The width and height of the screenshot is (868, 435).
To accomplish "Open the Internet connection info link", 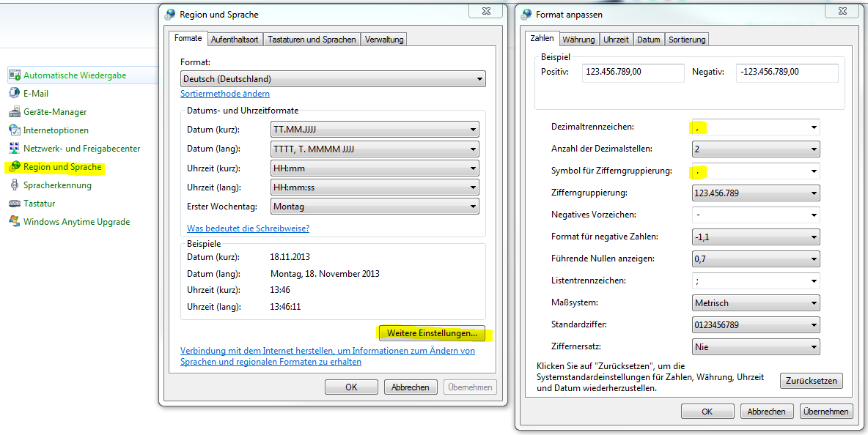I will [x=328, y=357].
